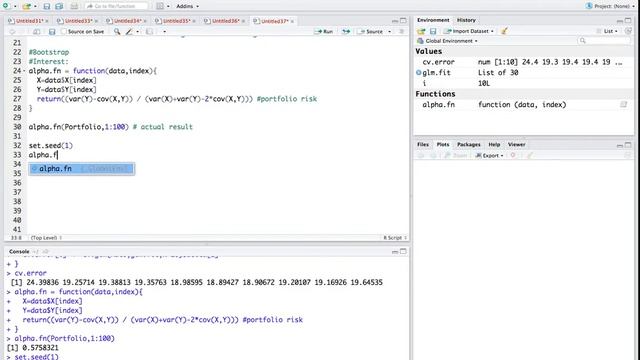
Task: Expand the recent files dropdown arrow
Action: click(x=36, y=7)
